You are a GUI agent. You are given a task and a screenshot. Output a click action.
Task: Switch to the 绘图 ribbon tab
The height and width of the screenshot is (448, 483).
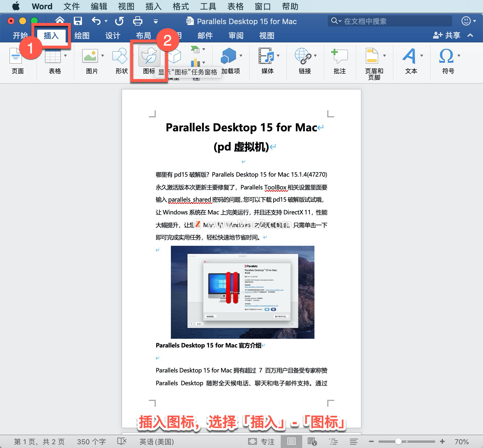click(82, 35)
